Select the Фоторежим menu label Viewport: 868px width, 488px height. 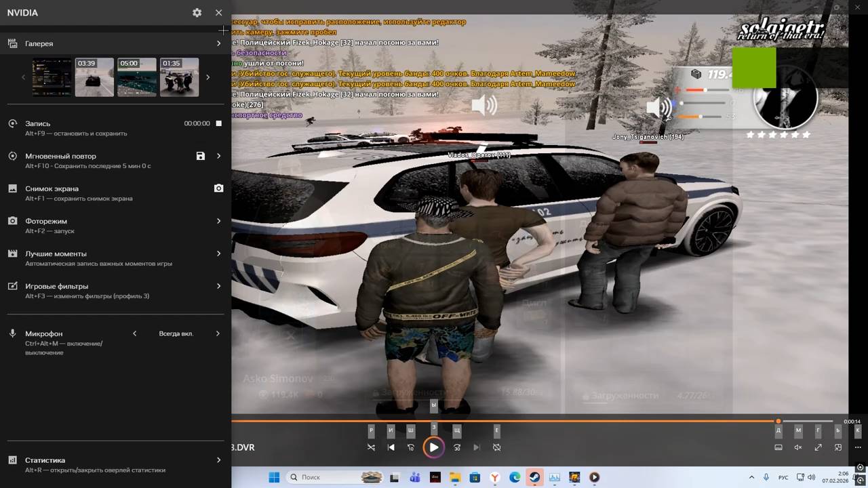coord(46,221)
